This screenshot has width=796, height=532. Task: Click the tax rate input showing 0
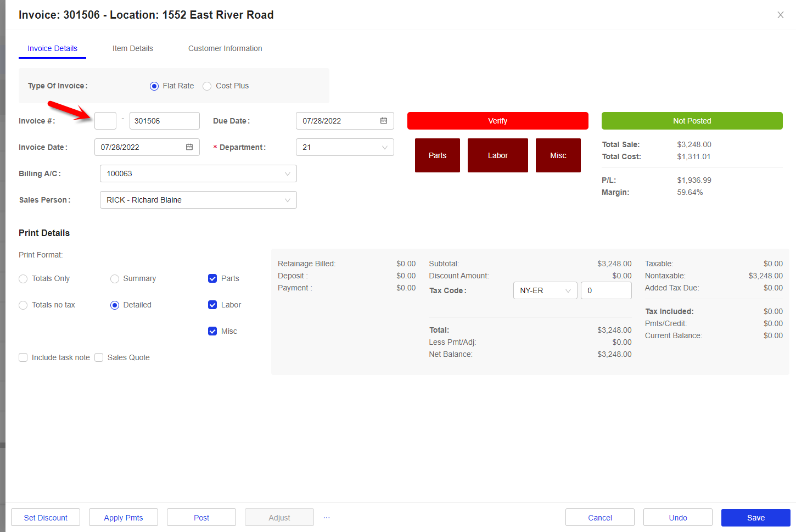pos(606,290)
